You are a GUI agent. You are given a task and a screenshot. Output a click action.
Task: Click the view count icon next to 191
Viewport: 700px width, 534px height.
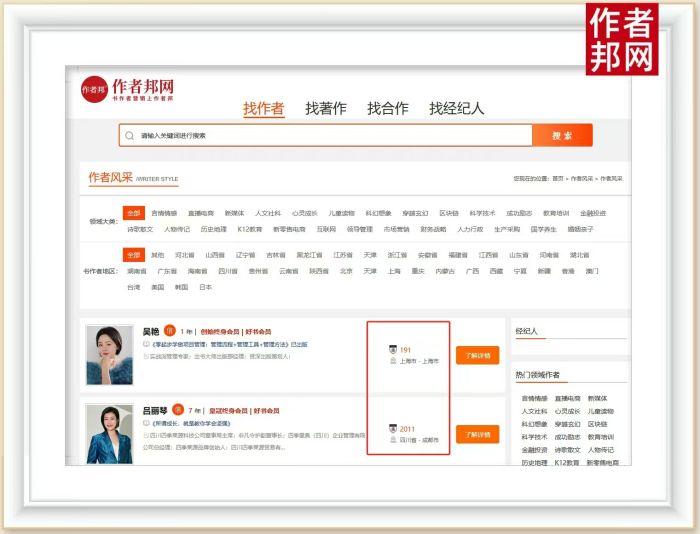[x=393, y=350]
